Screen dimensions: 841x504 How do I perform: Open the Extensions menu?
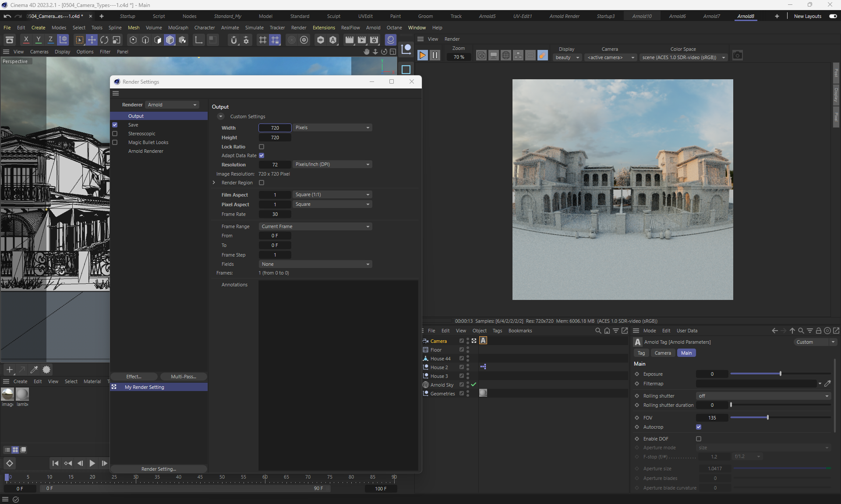pyautogui.click(x=323, y=28)
